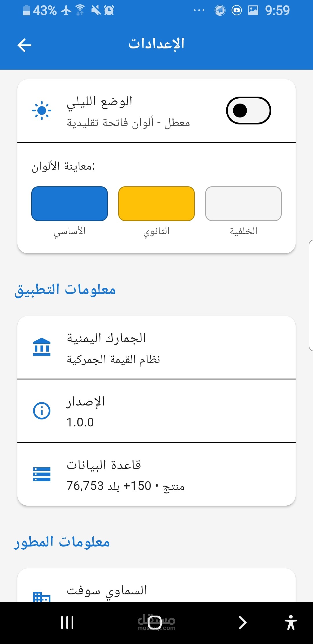Open the السماوي سوفت developer entry
313x644 pixels.
156,585
